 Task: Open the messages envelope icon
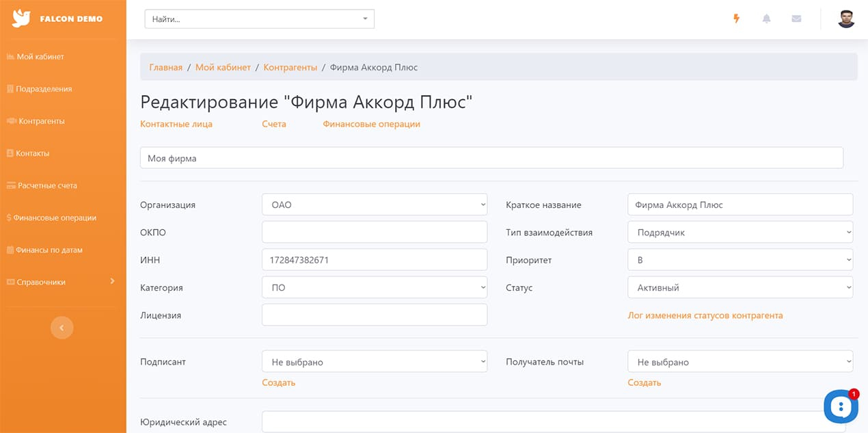(796, 19)
